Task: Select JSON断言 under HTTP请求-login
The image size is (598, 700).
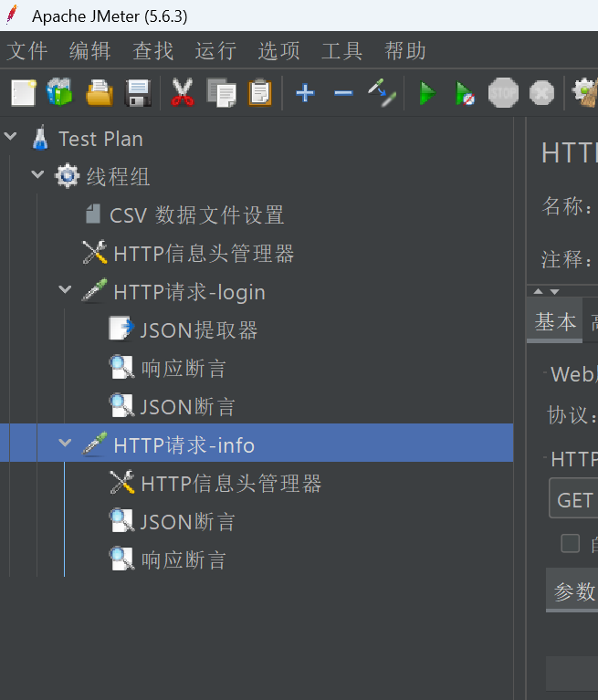Action: (187, 407)
